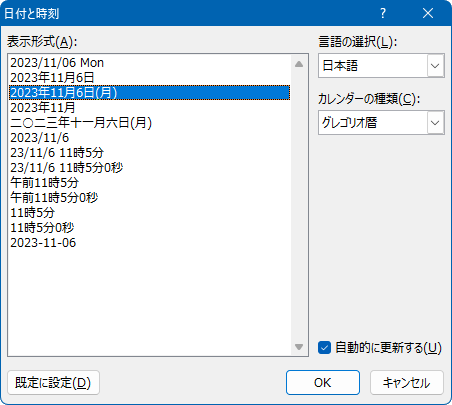Click the help question mark icon

[x=383, y=13]
